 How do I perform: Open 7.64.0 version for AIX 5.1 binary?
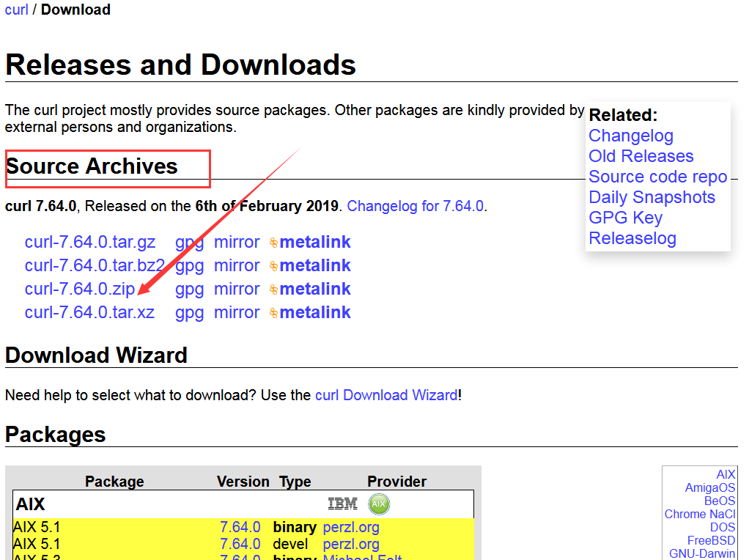(240, 527)
